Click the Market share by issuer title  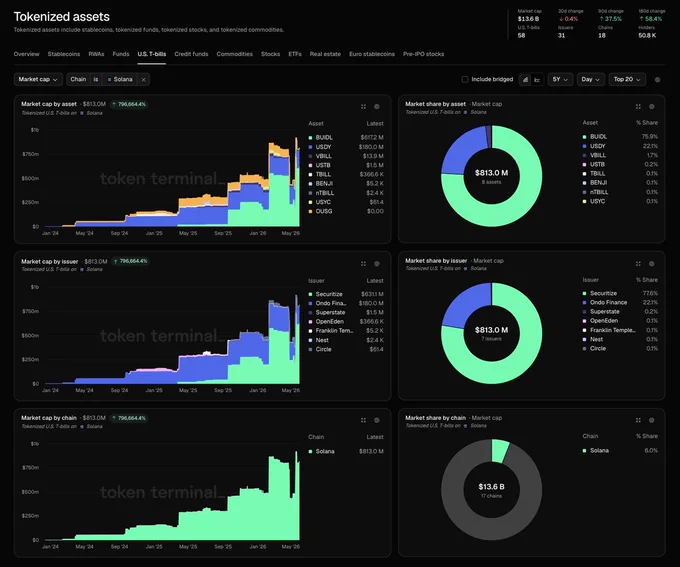click(436, 261)
